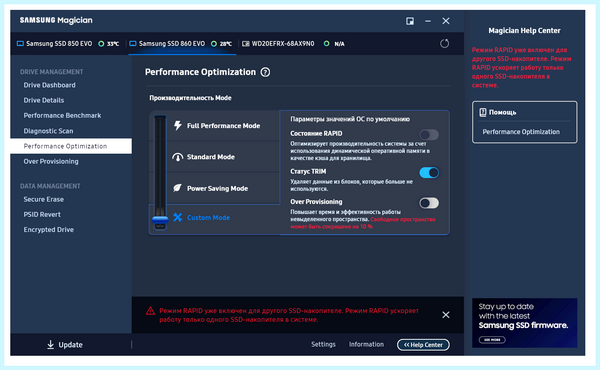This screenshot has height=370, width=600.
Task: Open Secure Erase in sidebar
Action: (x=44, y=199)
